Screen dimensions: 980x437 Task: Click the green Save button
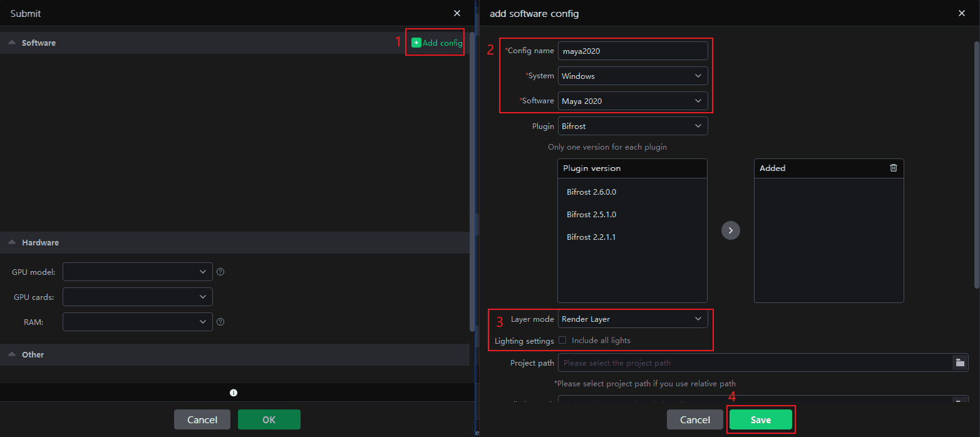pos(761,419)
